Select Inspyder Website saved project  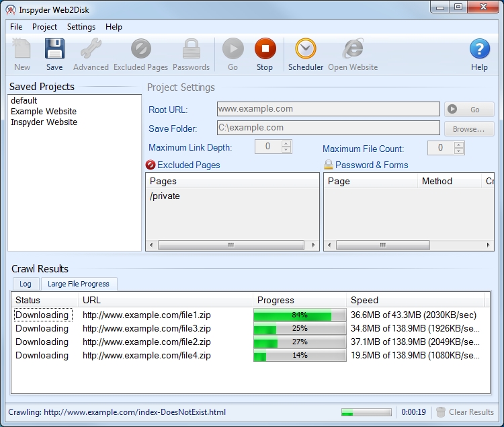[44, 122]
